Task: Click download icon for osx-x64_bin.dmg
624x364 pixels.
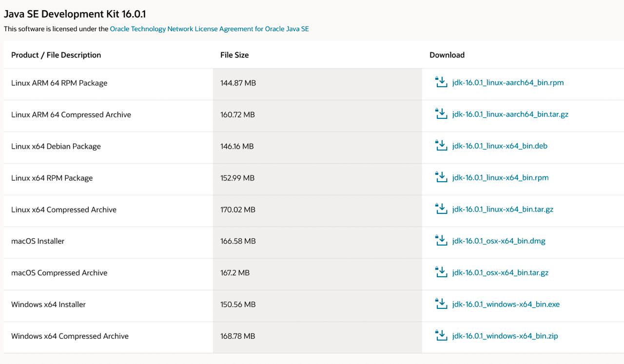Action: [441, 240]
